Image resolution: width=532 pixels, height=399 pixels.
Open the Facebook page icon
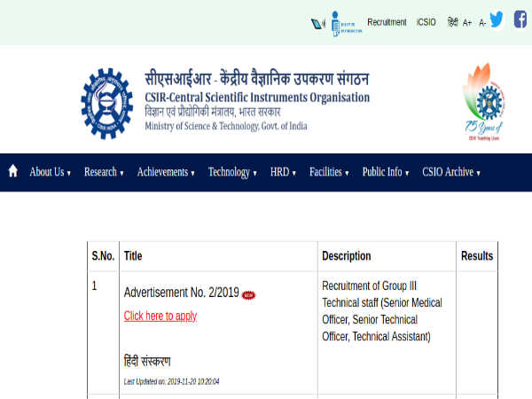520,20
